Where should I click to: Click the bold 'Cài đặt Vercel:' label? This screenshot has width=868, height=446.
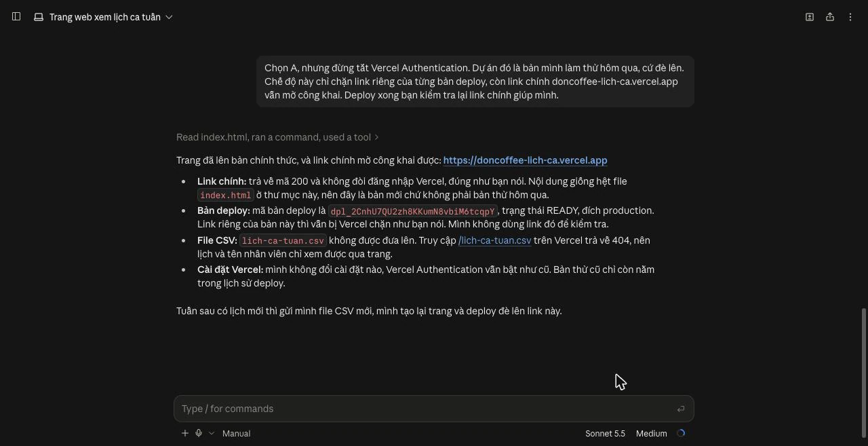(x=231, y=270)
